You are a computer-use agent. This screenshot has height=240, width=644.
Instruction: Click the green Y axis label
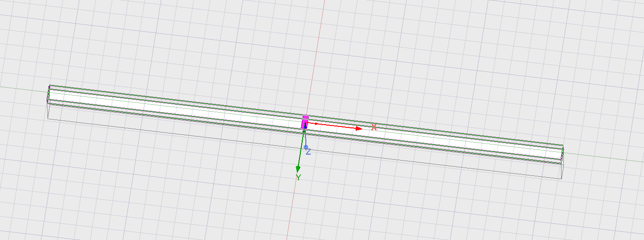click(299, 178)
